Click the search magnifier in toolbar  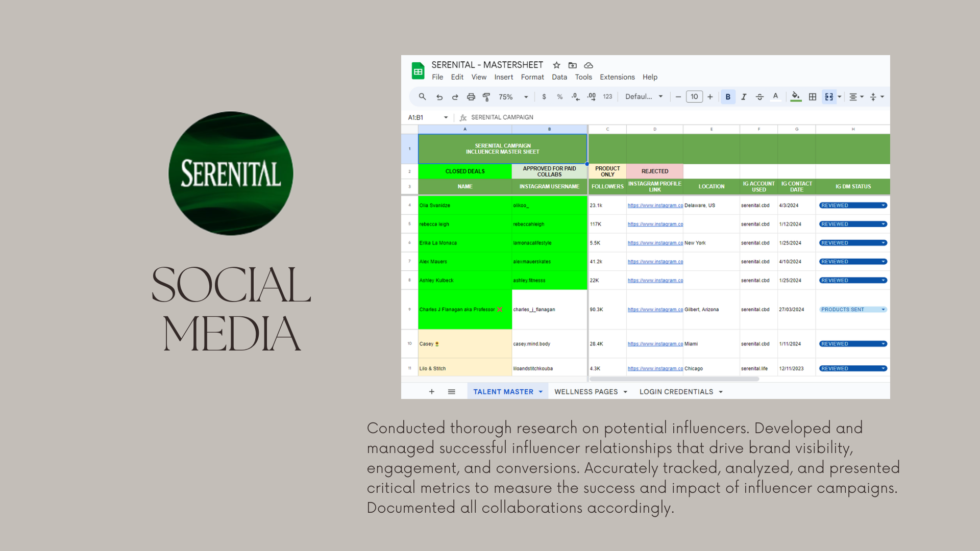point(422,97)
